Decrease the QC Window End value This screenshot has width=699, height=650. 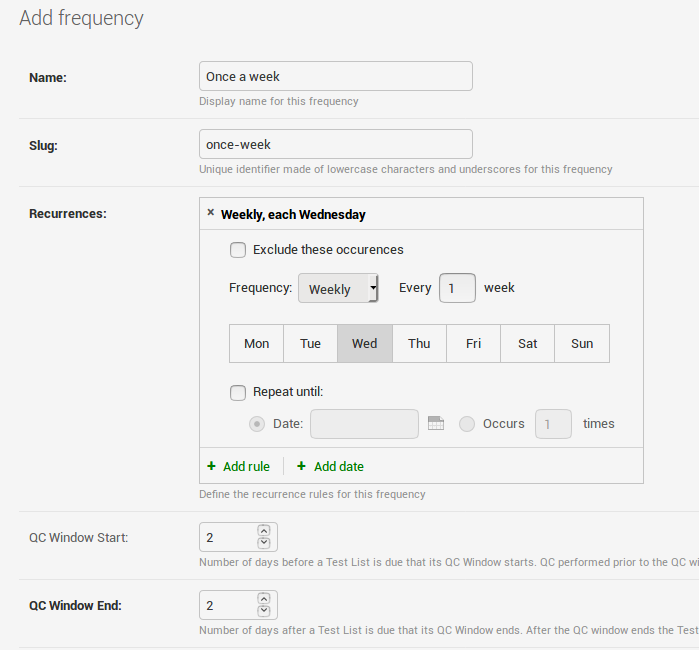point(264,611)
